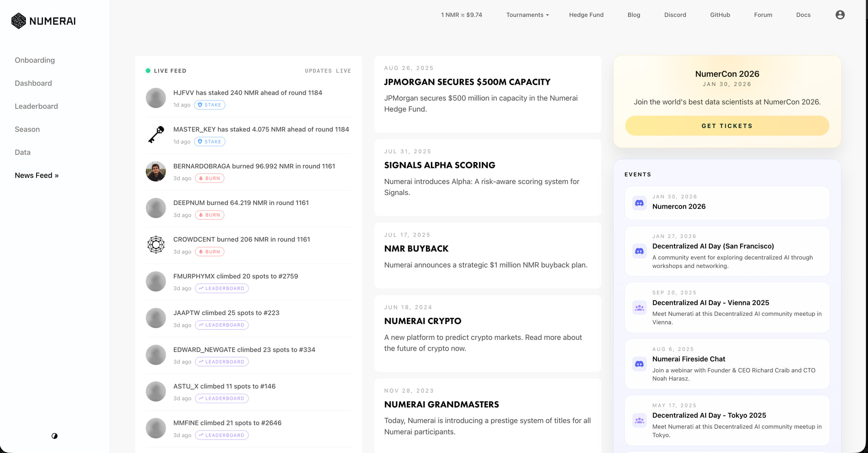Expand the Tournaments dropdown menu
Screen dimensions: 868x453
pyautogui.click(x=528, y=15)
